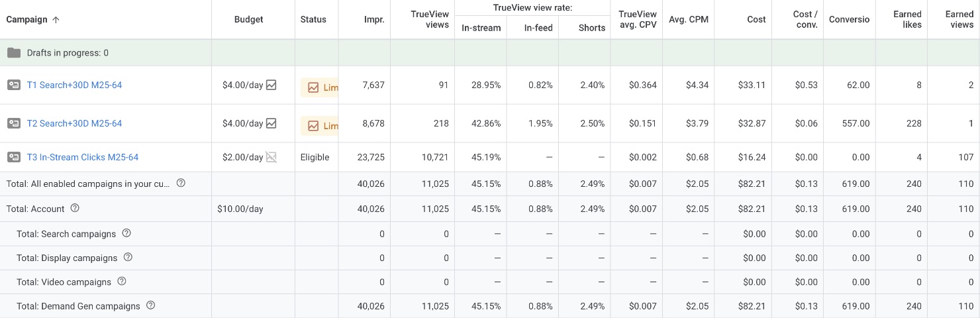
Task: Click the campaign type icon beside T3 In-Stream Clicks
Action: coord(13,157)
